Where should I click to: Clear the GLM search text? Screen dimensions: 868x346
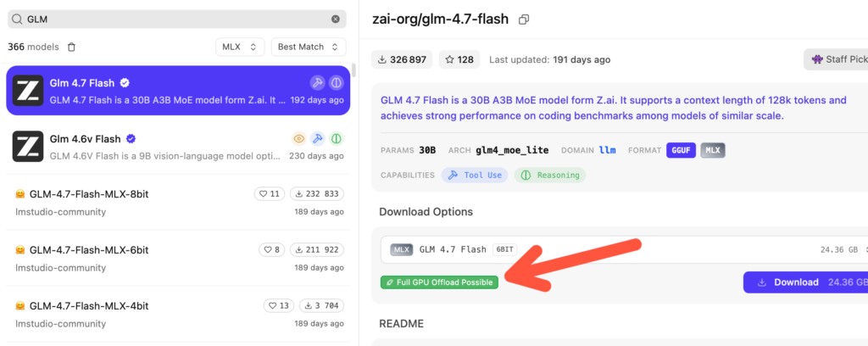click(x=336, y=19)
